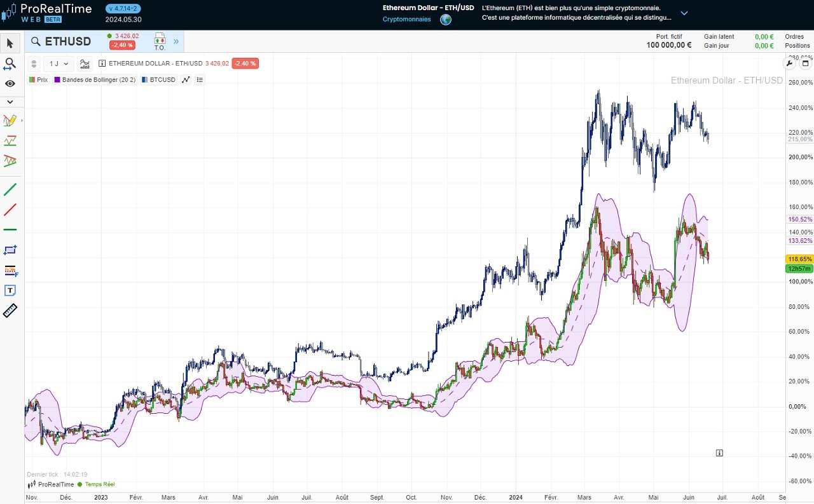Click the Port. fictif 100 000,00 € value
This screenshot has height=504, width=814.
(x=669, y=45)
